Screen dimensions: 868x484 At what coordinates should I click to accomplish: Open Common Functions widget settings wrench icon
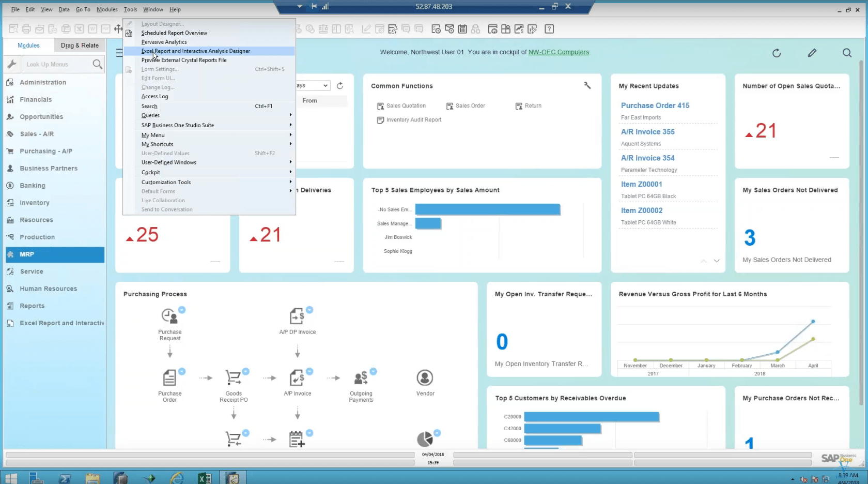coord(587,85)
